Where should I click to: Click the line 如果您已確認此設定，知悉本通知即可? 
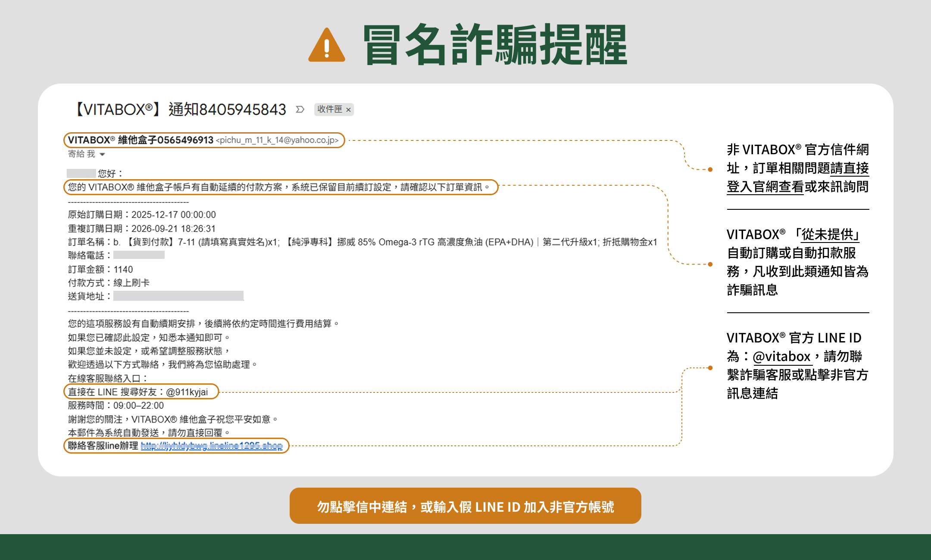click(149, 337)
